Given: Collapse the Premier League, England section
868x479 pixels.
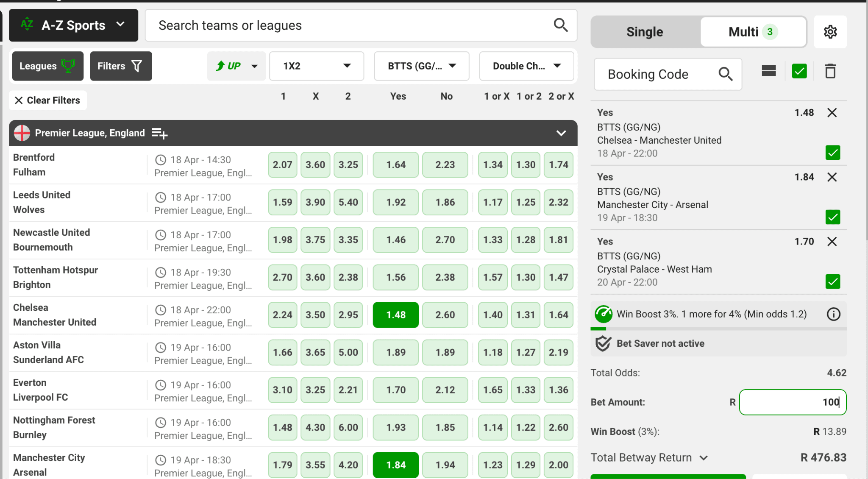Looking at the screenshot, I should point(561,134).
